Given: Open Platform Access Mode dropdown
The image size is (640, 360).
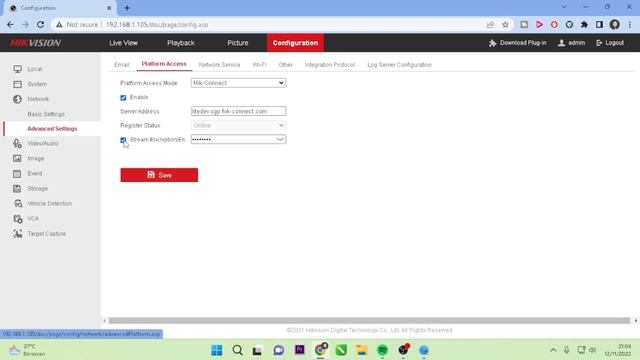Looking at the screenshot, I should click(x=238, y=83).
